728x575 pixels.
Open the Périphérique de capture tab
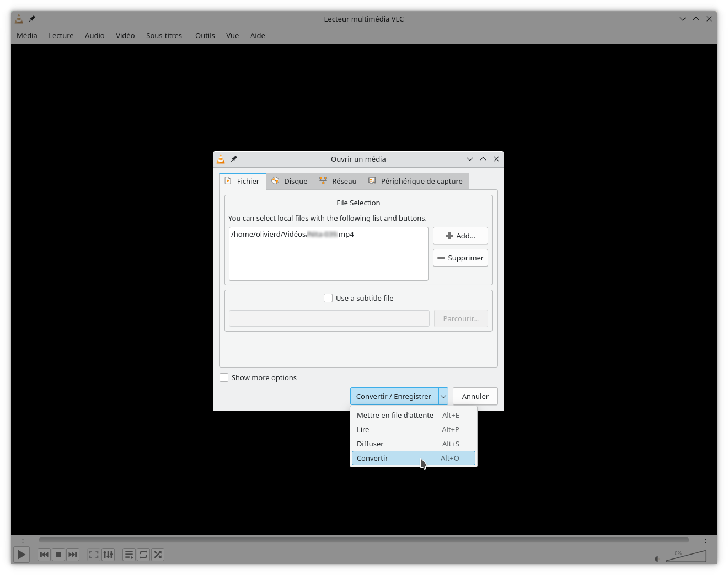[415, 181]
